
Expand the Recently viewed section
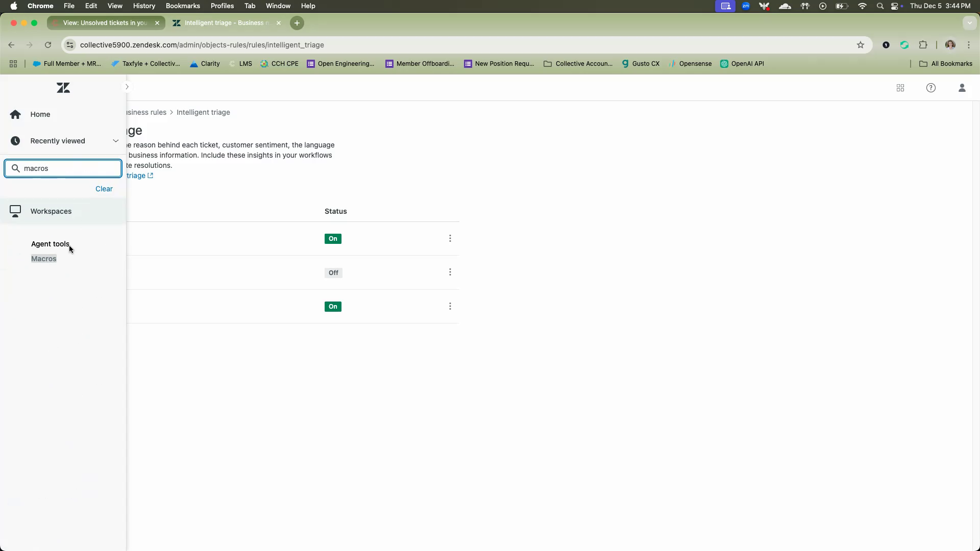tap(115, 141)
